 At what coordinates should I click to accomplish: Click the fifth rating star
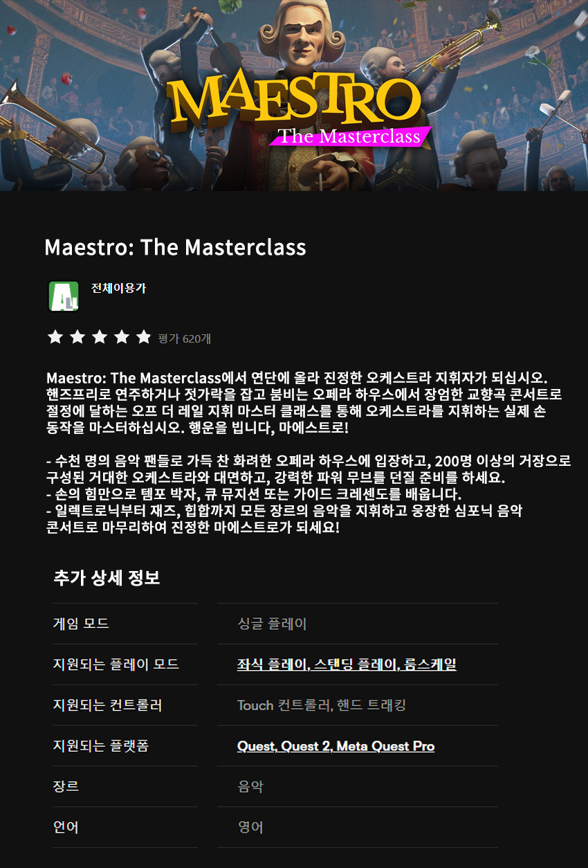tap(143, 337)
